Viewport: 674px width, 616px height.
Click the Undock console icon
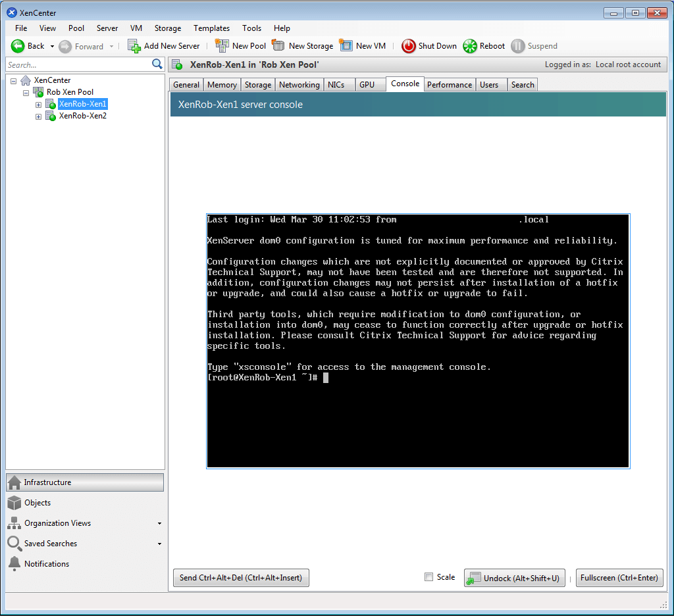tap(474, 578)
